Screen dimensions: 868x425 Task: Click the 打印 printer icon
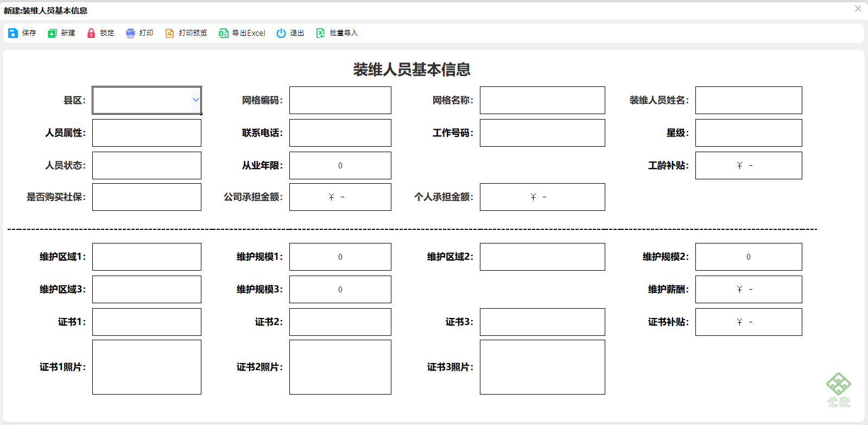[x=130, y=33]
